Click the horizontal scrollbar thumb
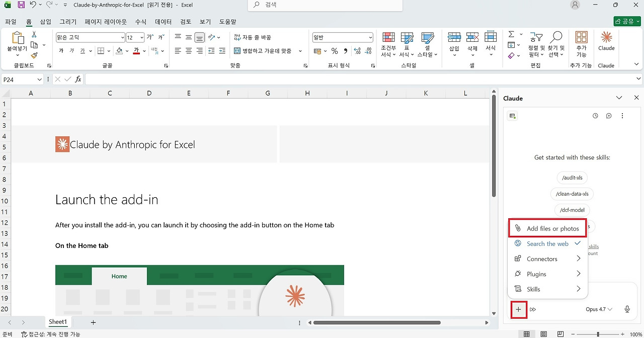Viewport: 644px width, 338px height. pos(377,322)
